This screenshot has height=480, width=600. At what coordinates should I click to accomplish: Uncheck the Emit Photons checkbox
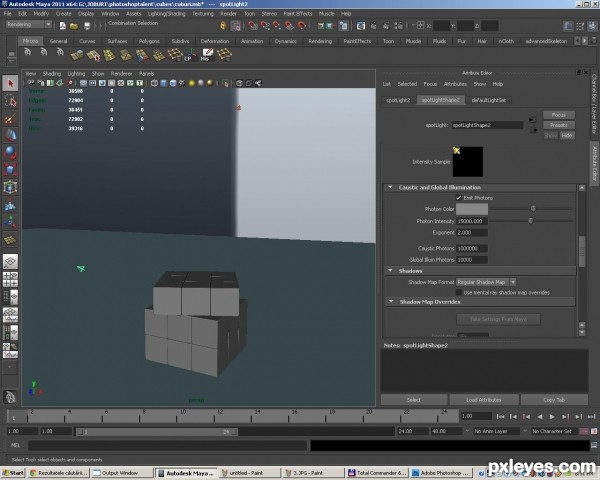click(x=458, y=198)
